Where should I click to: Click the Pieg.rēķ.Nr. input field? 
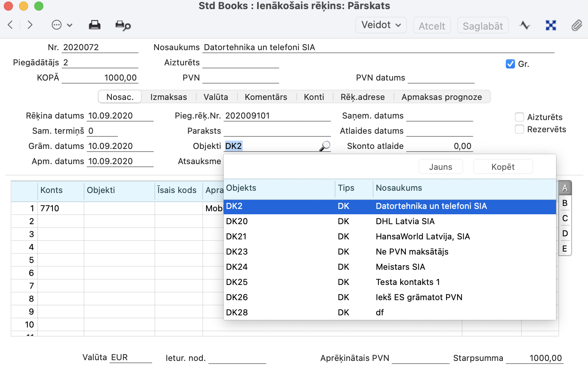(277, 116)
